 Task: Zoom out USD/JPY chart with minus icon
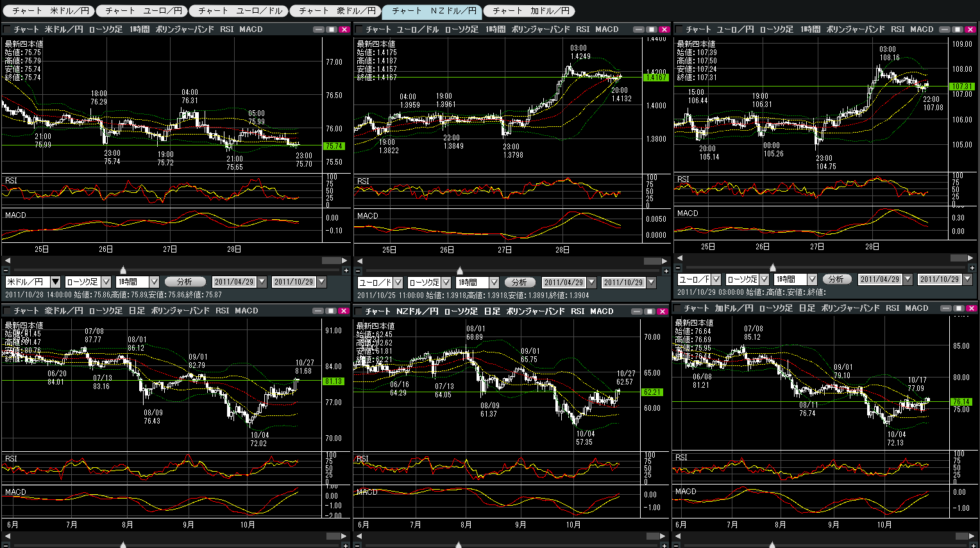6,270
